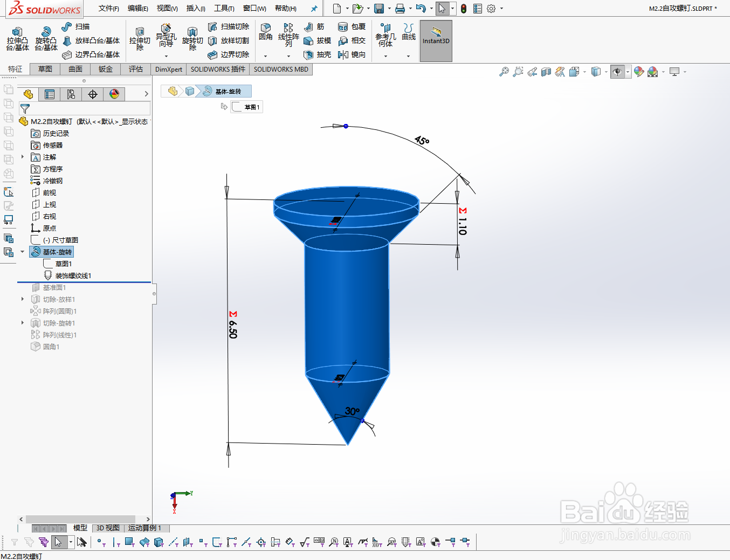Open the 插入(I) menu
This screenshot has height=560, width=730.
(x=196, y=9)
